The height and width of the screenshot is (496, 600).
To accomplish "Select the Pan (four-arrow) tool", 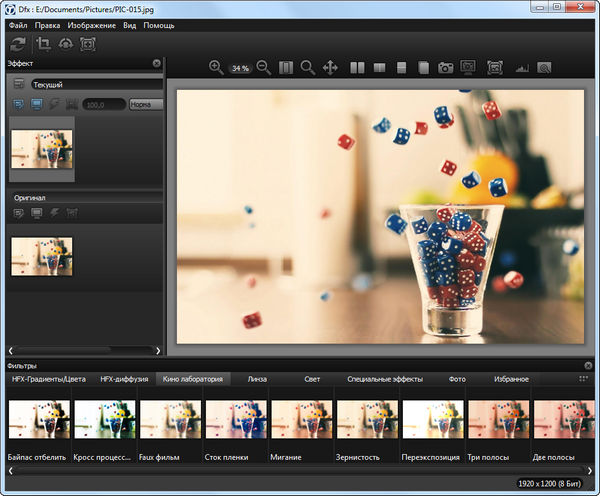I will (330, 68).
